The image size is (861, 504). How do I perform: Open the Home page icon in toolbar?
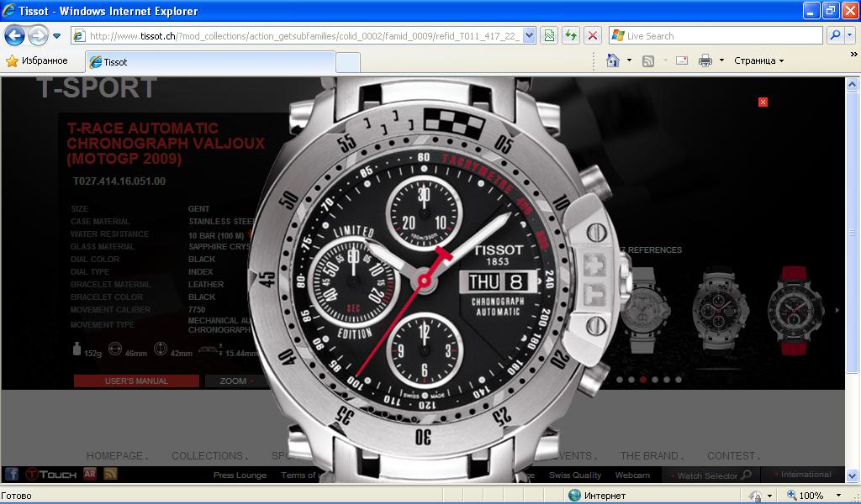tap(613, 60)
